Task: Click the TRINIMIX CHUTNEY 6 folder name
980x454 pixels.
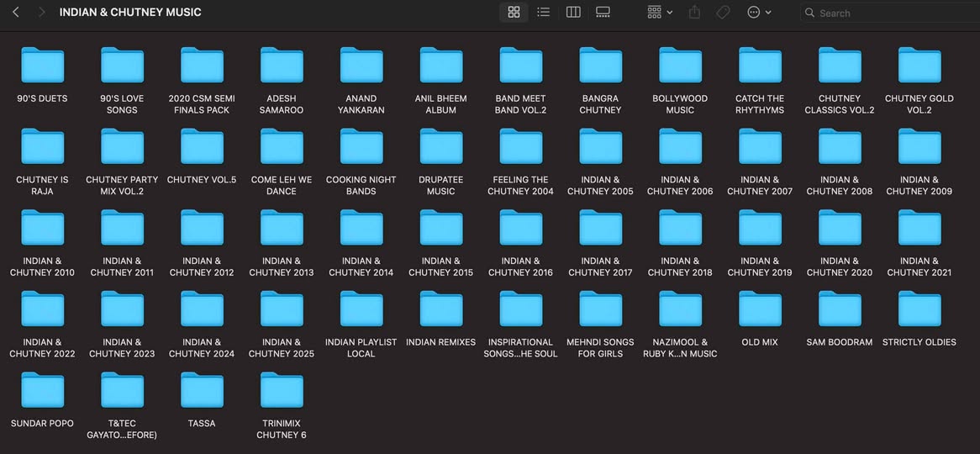Action: coord(282,430)
